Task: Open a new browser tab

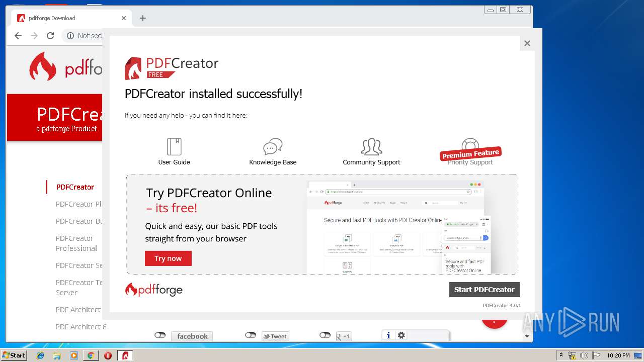Action: coord(143,18)
